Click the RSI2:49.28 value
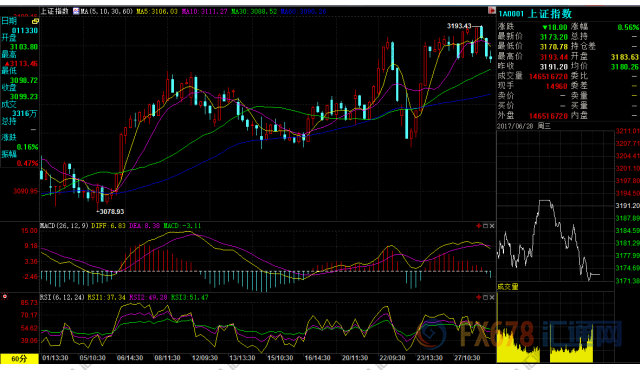This screenshot has height=370, width=640. 149,297
